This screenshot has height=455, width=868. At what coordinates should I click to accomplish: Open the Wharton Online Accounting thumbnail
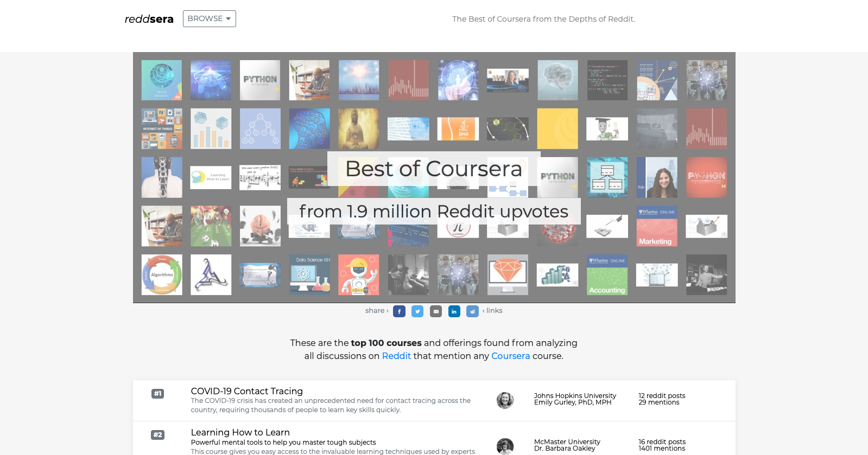[x=607, y=275]
